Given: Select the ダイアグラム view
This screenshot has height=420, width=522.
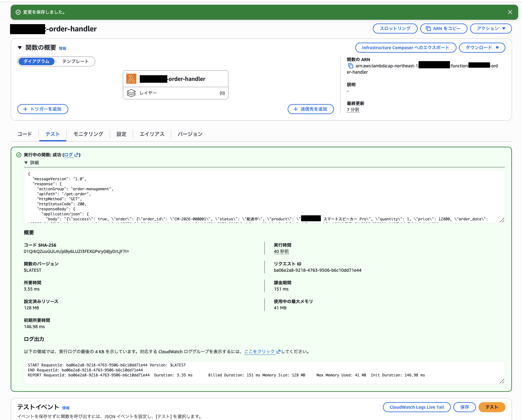Looking at the screenshot, I should click(x=36, y=61).
